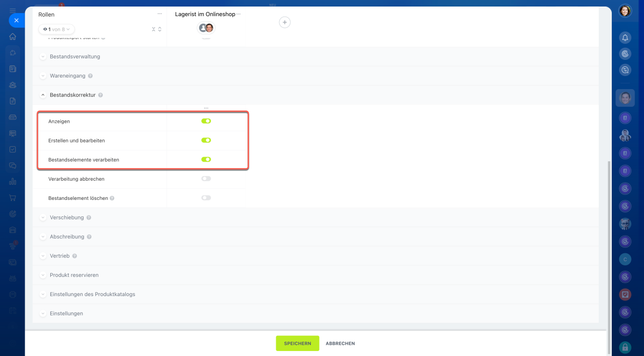Image resolution: width=644 pixels, height=356 pixels.
Task: Click the Bestandselement löschen label
Action: click(x=78, y=198)
